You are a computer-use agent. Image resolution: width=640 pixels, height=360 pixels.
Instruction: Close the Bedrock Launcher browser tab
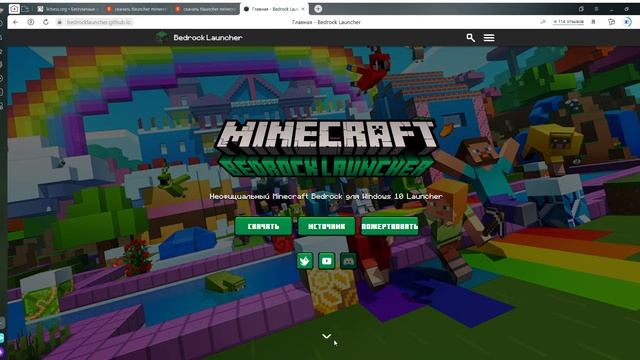tap(303, 9)
